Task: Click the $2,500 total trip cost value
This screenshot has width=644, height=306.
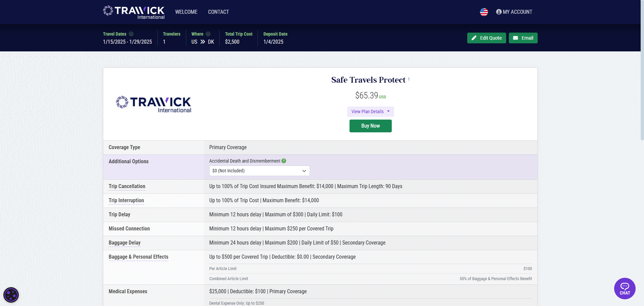Action: click(x=232, y=42)
